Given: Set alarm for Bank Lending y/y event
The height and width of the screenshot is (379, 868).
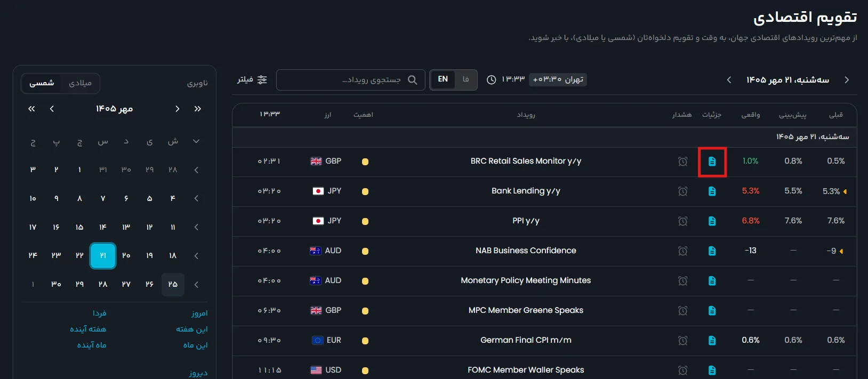Looking at the screenshot, I should click(x=682, y=191).
